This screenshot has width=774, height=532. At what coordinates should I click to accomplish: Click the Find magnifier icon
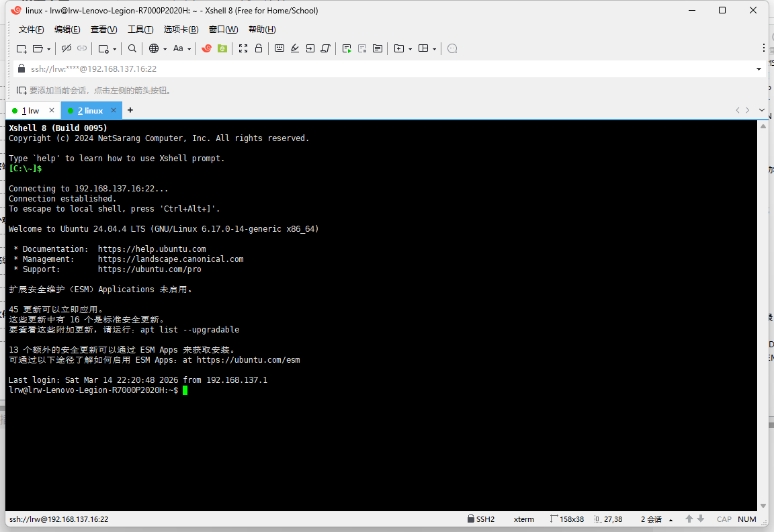[132, 48]
